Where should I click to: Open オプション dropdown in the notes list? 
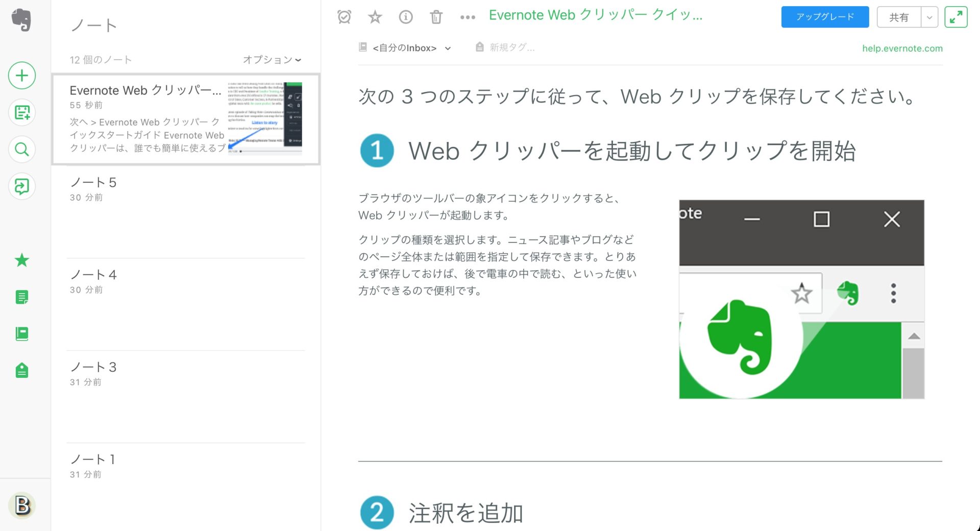click(272, 60)
